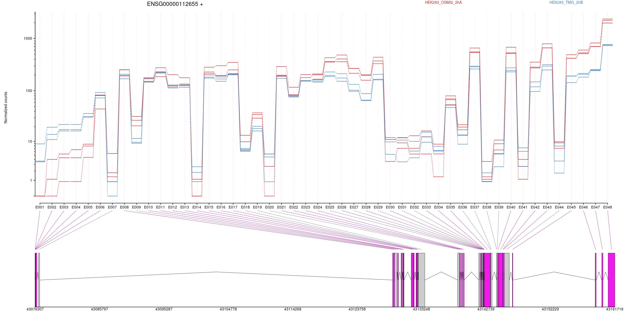Click exon label E020
This screenshot has height=322, width=644.
[269, 207]
